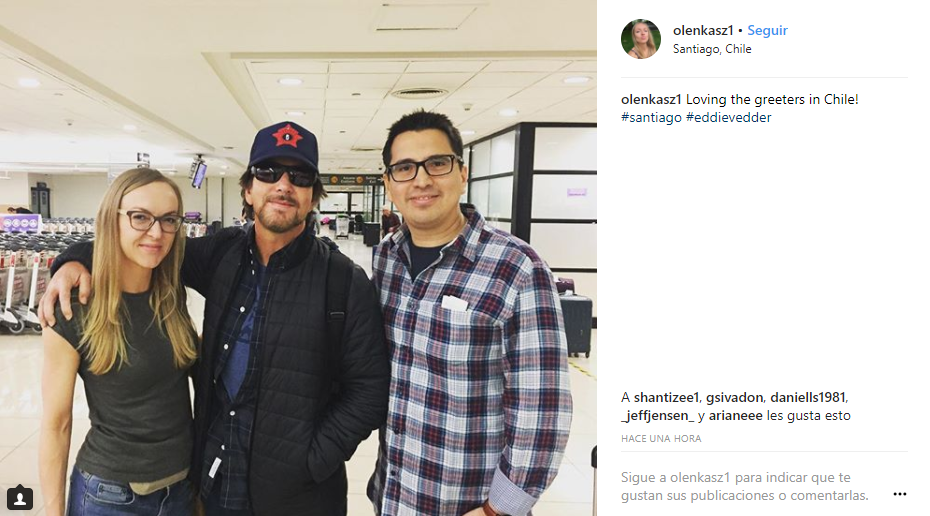Image resolution: width=930 pixels, height=516 pixels.
Task: Click the 'Loving the greeters in Chile!' caption text
Action: pos(772,100)
